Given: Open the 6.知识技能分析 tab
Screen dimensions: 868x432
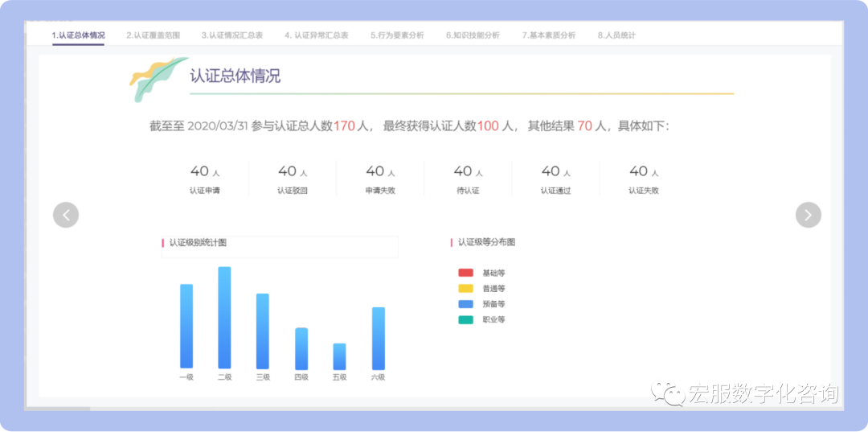Looking at the screenshot, I should pyautogui.click(x=473, y=35).
